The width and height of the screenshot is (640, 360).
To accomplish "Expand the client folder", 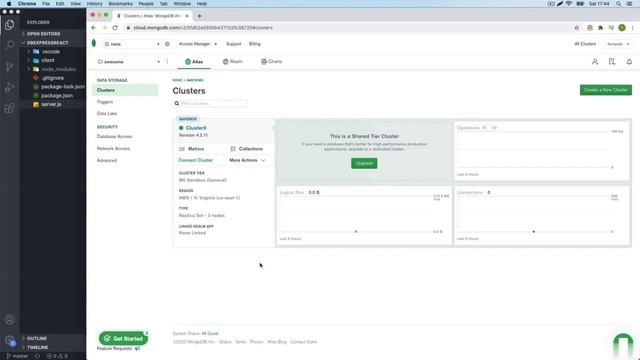I will pyautogui.click(x=48, y=60).
